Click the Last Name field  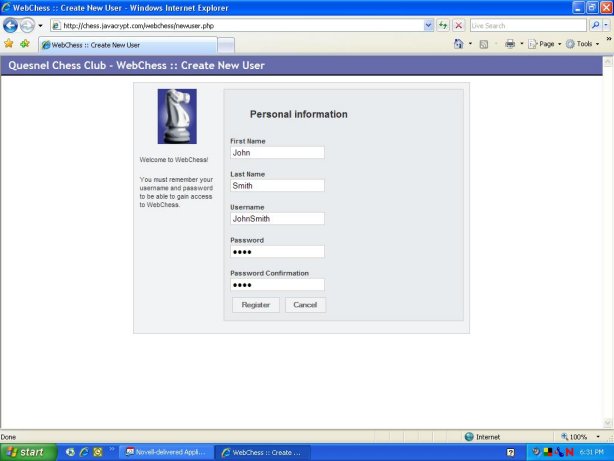point(277,186)
